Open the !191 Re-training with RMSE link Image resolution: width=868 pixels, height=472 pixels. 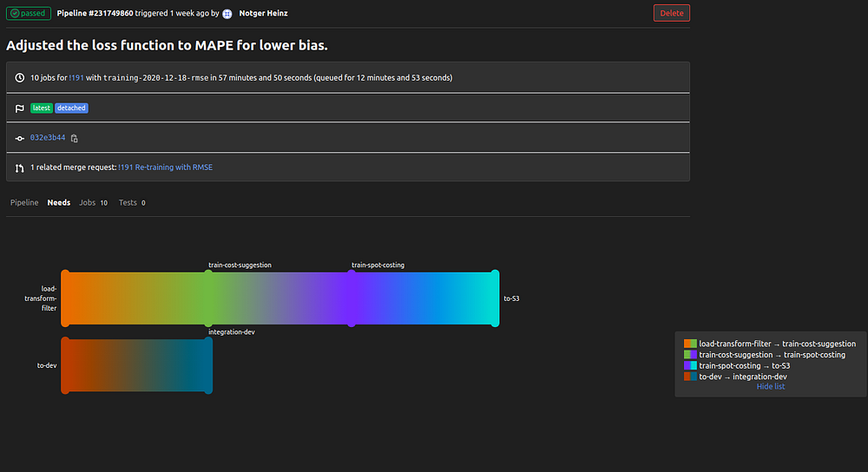tap(165, 167)
